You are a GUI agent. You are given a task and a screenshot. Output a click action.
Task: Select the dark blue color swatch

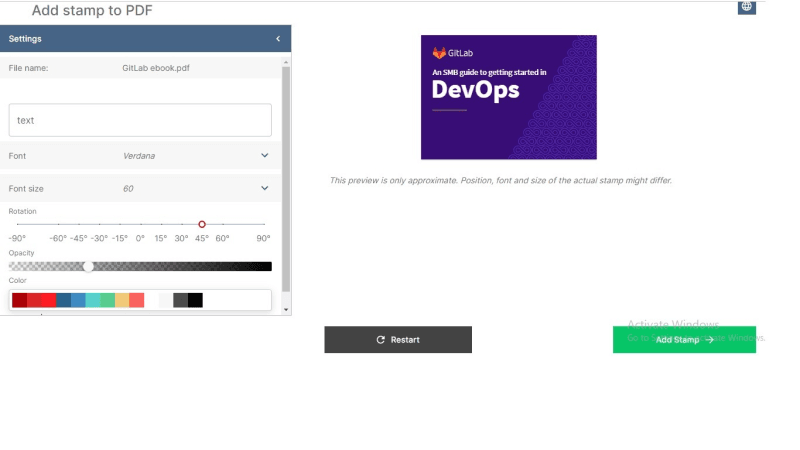64,300
